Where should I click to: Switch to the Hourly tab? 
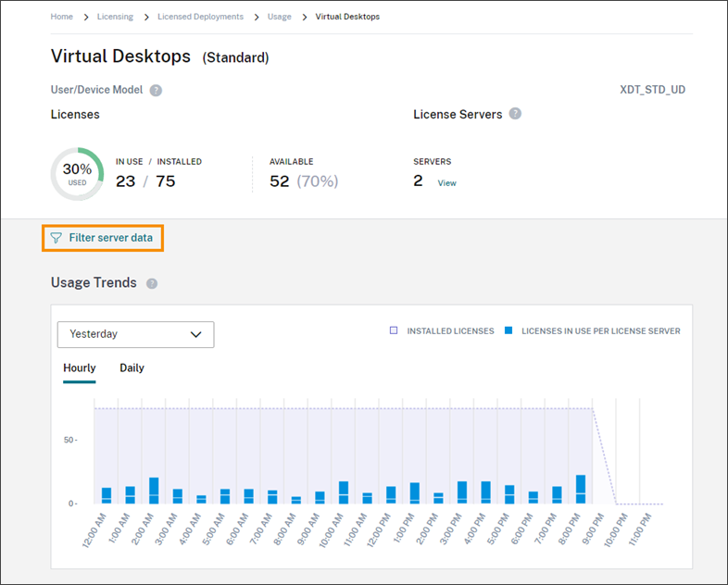tap(79, 368)
